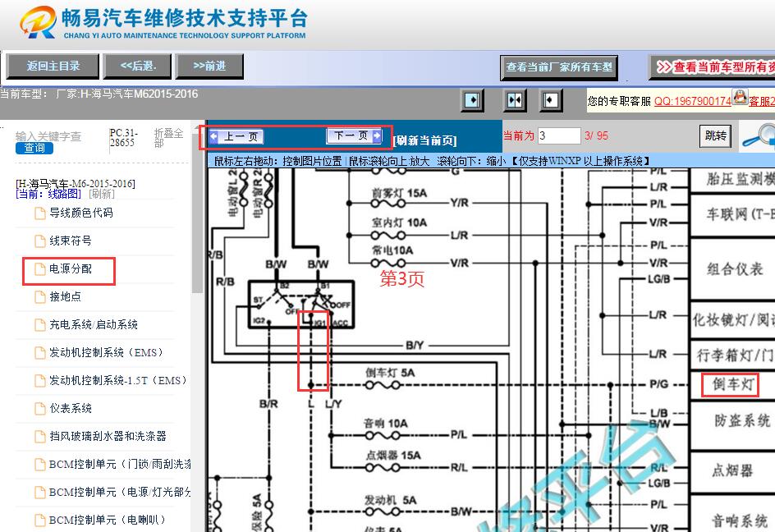Screen dimensions: 775x532
Task: Click 刷新当前页 to refresh the page
Action: [x=425, y=140]
